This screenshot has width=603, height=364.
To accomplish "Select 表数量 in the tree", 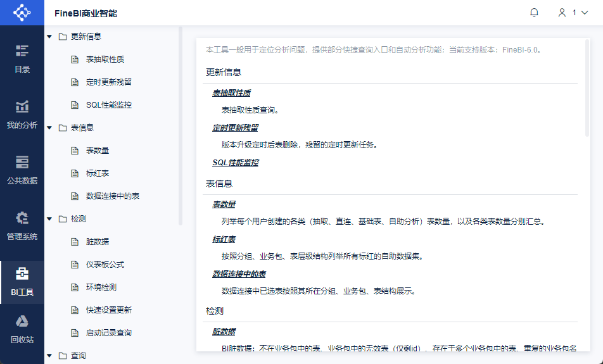I will coord(98,150).
